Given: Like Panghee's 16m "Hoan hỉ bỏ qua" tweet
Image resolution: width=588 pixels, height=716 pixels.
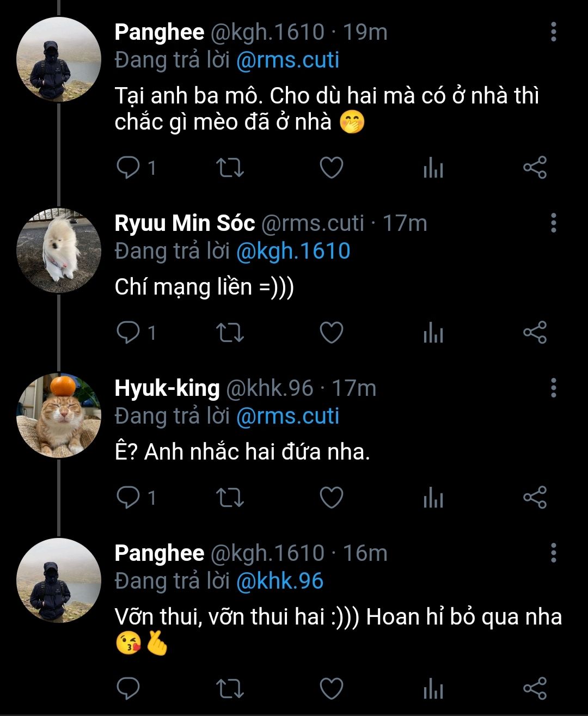Looking at the screenshot, I should click(331, 689).
